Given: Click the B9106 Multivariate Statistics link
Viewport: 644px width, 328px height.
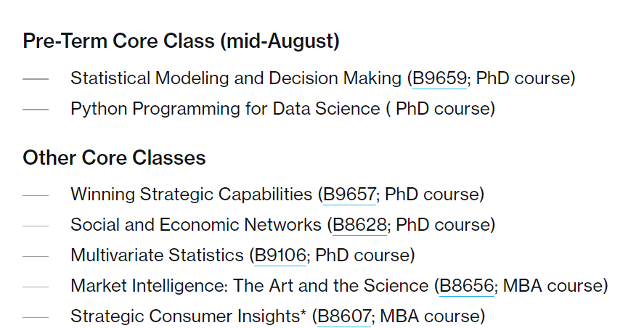Looking at the screenshot, I should pyautogui.click(x=280, y=255).
